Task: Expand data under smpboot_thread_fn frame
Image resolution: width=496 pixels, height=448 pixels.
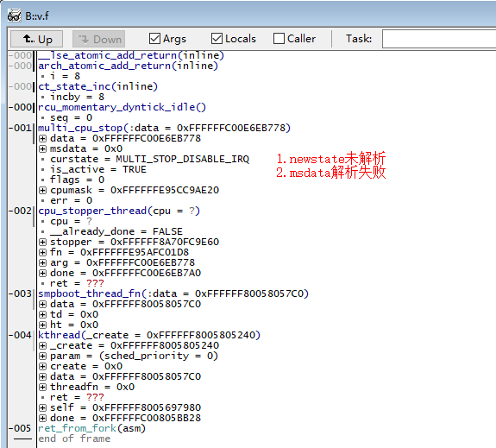Action: tap(43, 304)
